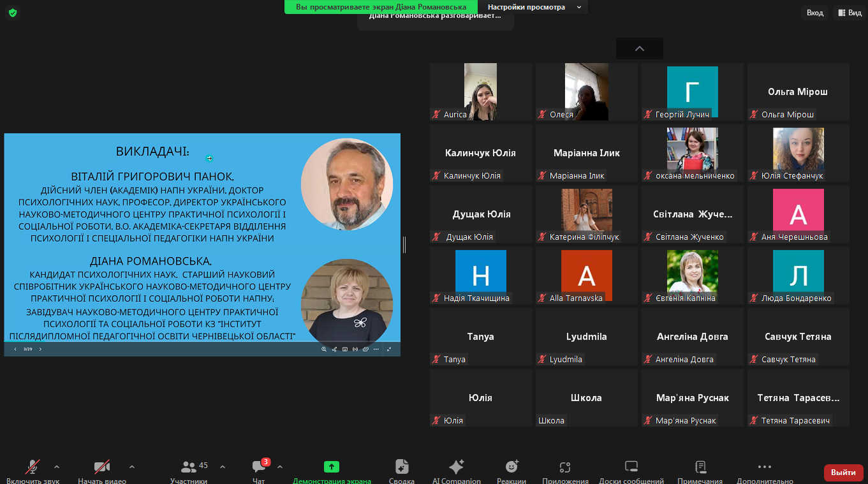Screen dimensions: 868x484
Task: Click the zoom magnifier in slide toolbar
Action: pos(324,349)
